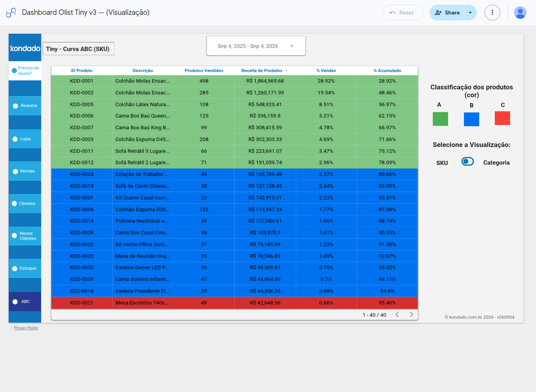The width and height of the screenshot is (536, 392).
Task: Click the green class A color swatch
Action: (440, 119)
